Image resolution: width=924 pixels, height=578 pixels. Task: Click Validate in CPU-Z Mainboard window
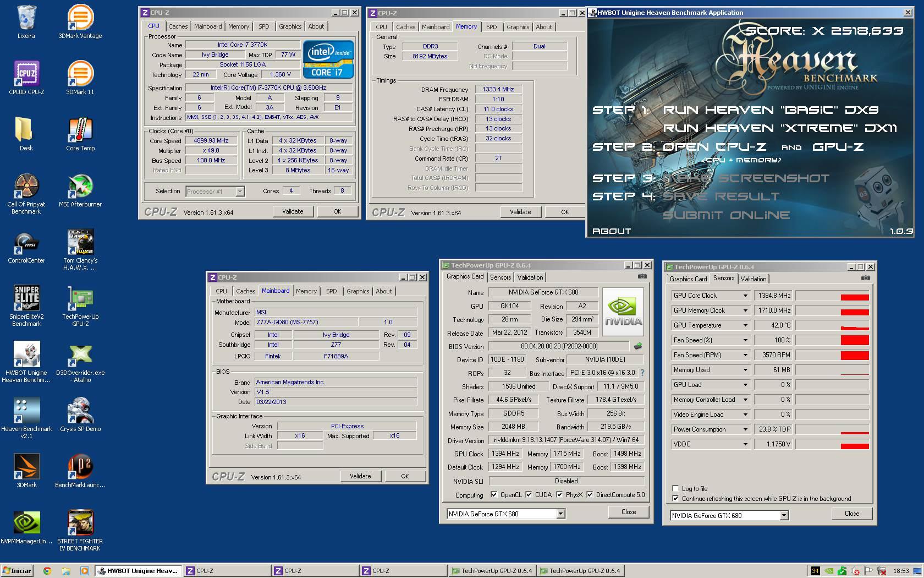coord(360,476)
